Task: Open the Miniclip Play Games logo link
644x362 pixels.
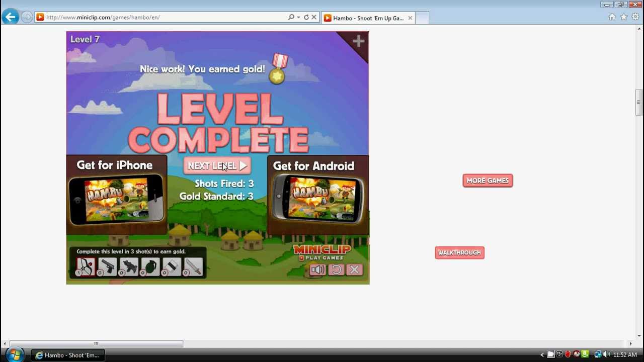Action: [x=322, y=252]
